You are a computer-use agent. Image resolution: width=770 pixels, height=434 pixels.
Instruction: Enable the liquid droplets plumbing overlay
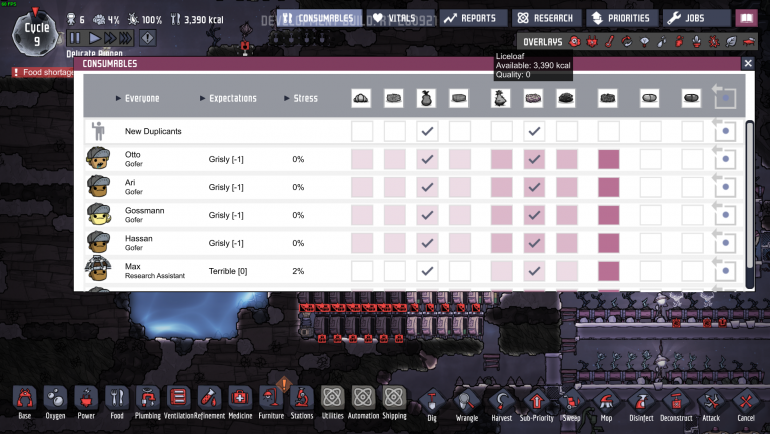(661, 42)
